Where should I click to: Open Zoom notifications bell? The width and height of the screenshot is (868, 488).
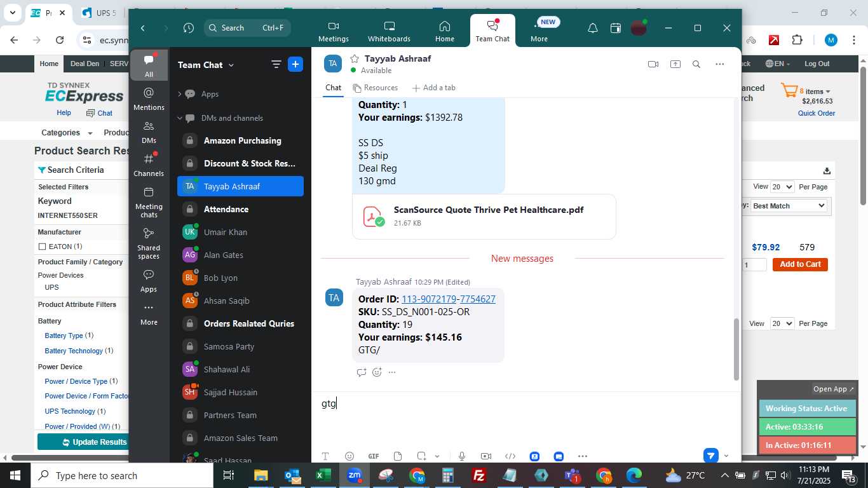coord(592,28)
